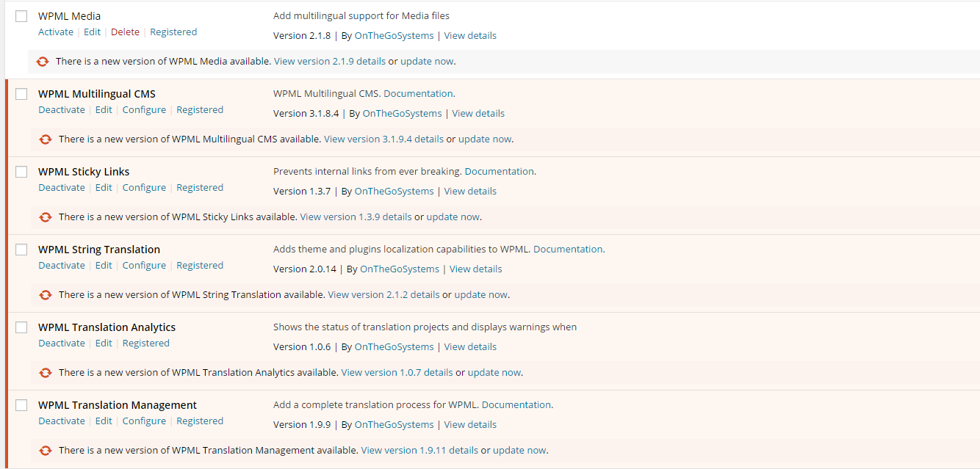Update WPML Multilingual CMS now
Viewport: 980px width, 469px height.
tap(485, 139)
